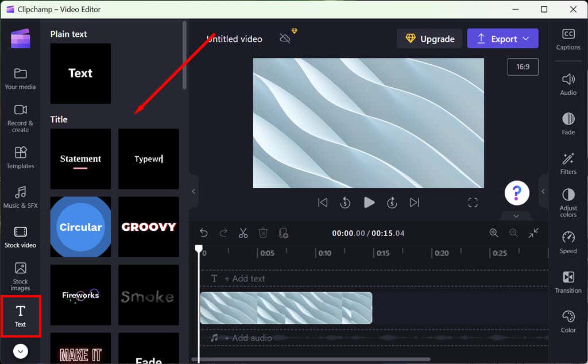Select the 16:9 aspect ratio button
This screenshot has width=588, height=364.
pos(523,67)
